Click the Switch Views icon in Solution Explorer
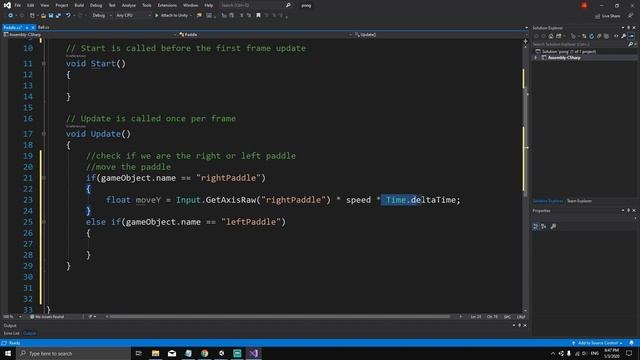The height and width of the screenshot is (360, 640). click(558, 36)
